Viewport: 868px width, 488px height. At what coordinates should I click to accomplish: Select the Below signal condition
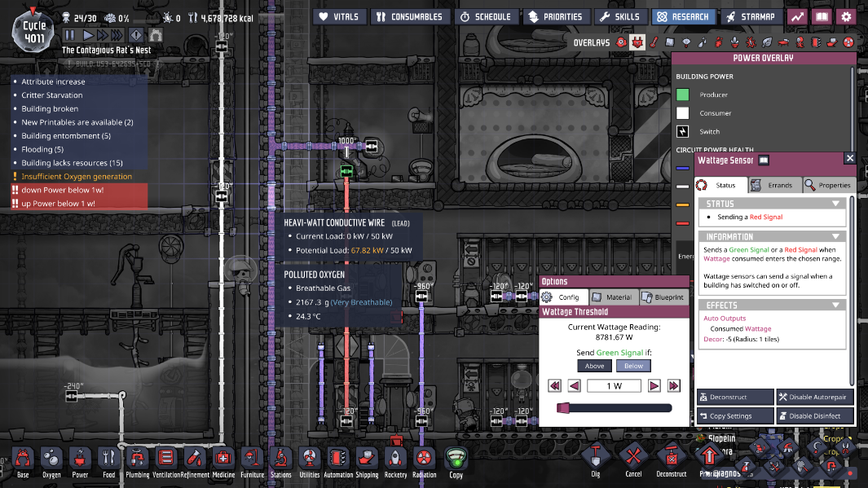(633, 366)
